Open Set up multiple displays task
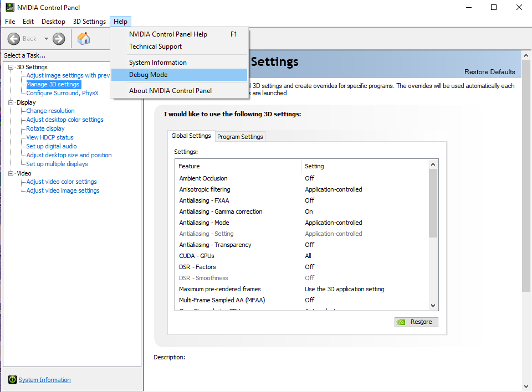Screen dimensions: 532x392 (x=57, y=163)
